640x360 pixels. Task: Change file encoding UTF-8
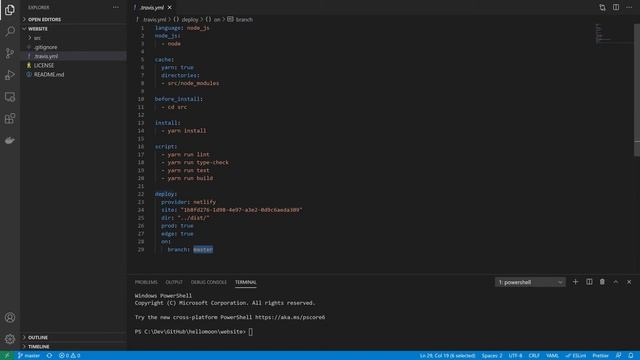coord(515,356)
